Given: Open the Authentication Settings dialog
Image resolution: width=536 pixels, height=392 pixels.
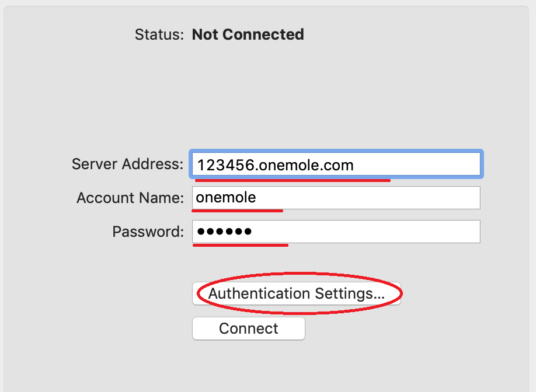Looking at the screenshot, I should 297,293.
